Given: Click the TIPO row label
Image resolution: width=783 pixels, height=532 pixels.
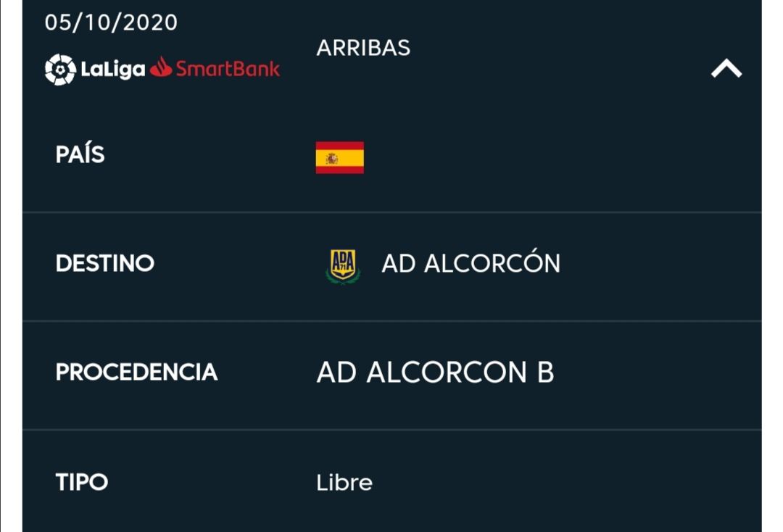Looking at the screenshot, I should (81, 482).
